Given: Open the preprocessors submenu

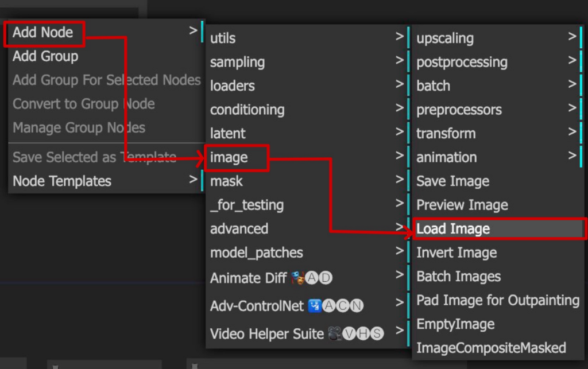Looking at the screenshot, I should (459, 110).
